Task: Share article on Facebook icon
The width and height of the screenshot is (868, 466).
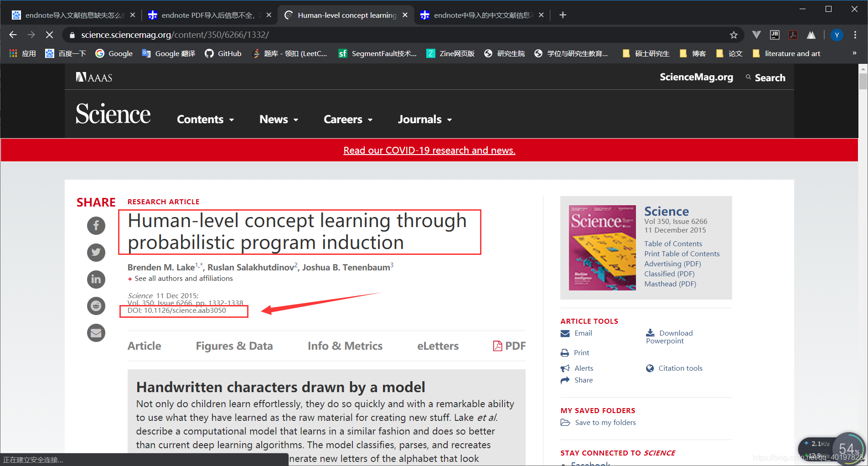Action: 96,225
